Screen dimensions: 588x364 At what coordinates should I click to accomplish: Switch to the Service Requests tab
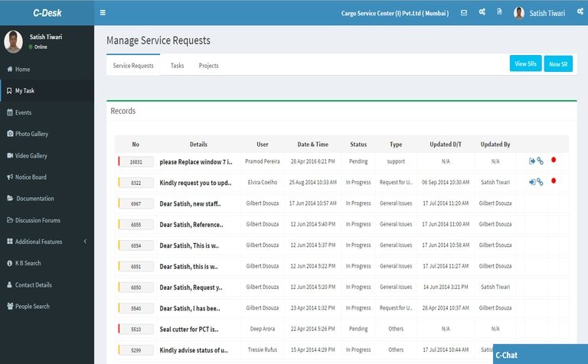[133, 66]
